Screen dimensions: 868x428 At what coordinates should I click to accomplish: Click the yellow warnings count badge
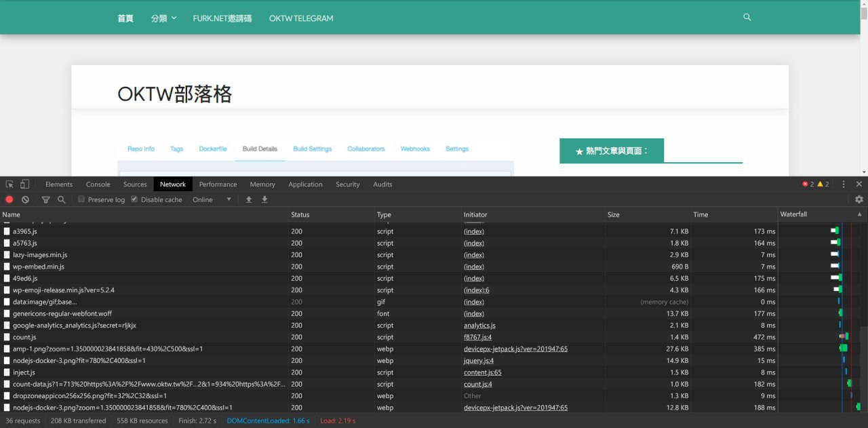(x=823, y=184)
